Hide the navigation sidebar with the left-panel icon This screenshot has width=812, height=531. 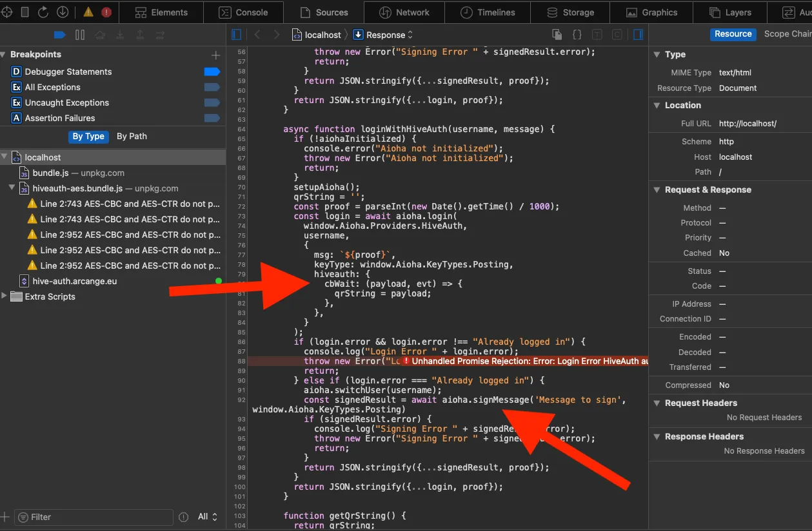click(x=236, y=35)
